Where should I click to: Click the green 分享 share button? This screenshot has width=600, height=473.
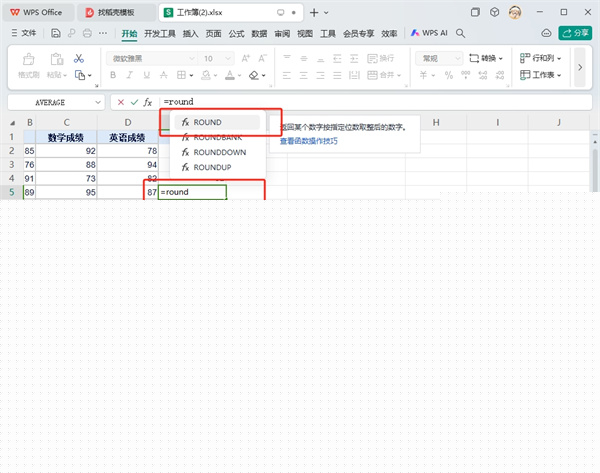pos(575,33)
